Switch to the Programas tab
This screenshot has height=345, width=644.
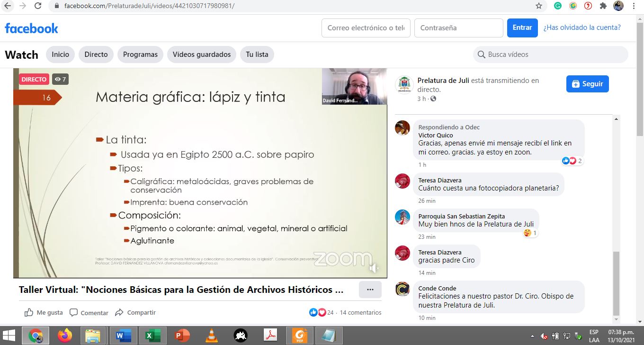pyautogui.click(x=140, y=54)
